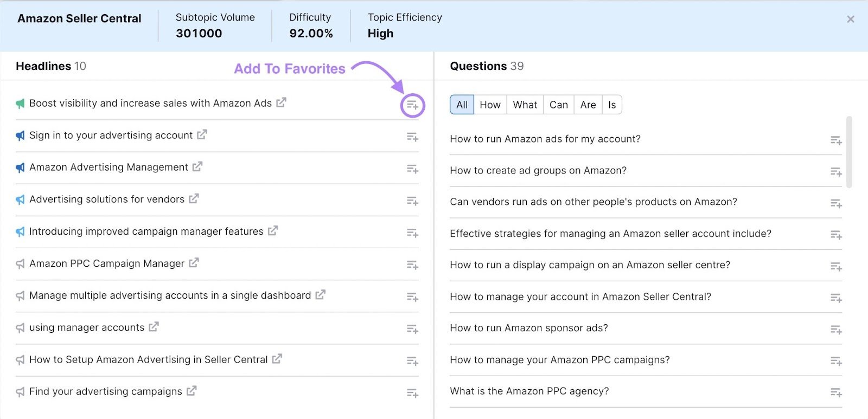Click megaphone icon beside 'Advertising solutions for vendors'

(20, 199)
